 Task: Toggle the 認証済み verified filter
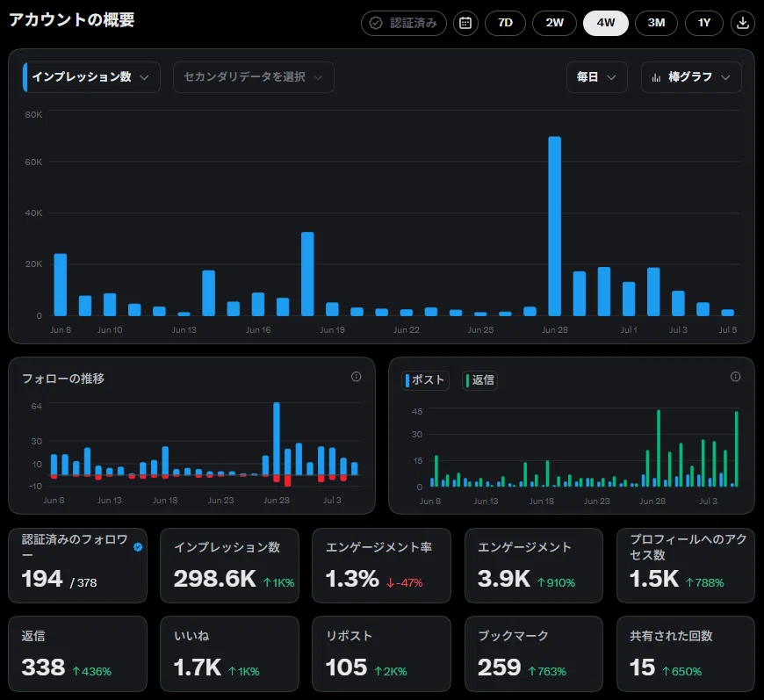[x=403, y=23]
